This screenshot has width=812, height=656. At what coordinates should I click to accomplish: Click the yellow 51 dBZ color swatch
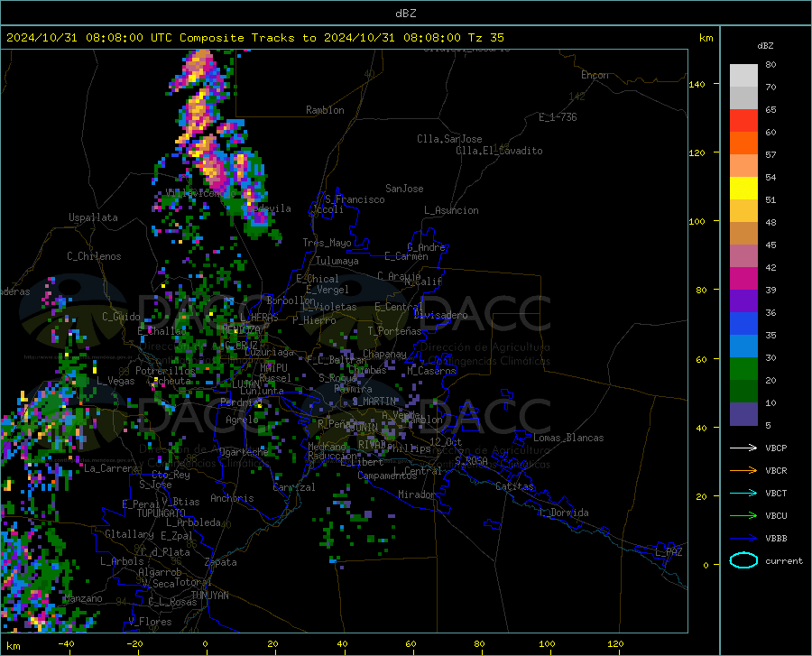[x=743, y=189]
